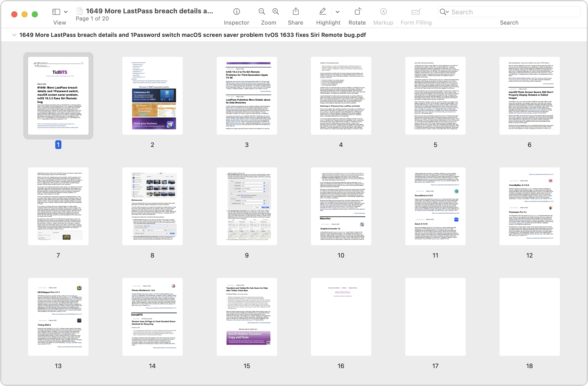
Task: Select page 2 thumbnail
Action: (152, 96)
